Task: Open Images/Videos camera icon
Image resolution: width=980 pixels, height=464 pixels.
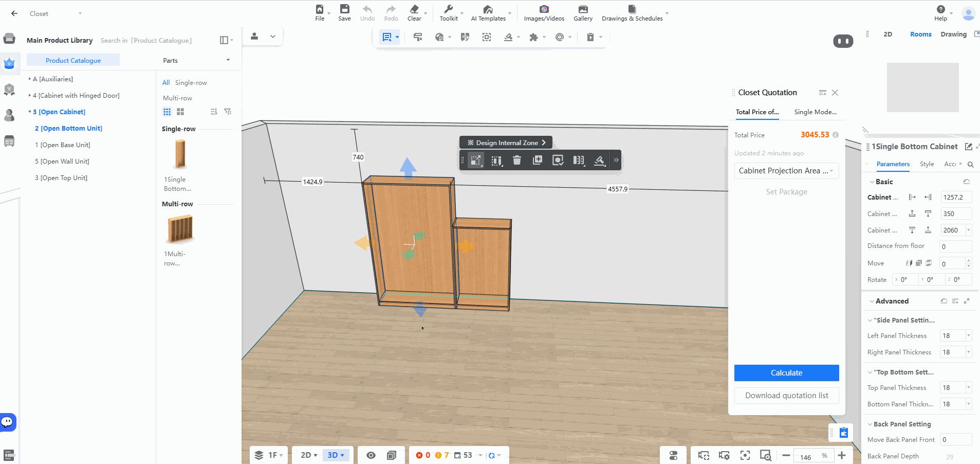Action: click(x=544, y=9)
